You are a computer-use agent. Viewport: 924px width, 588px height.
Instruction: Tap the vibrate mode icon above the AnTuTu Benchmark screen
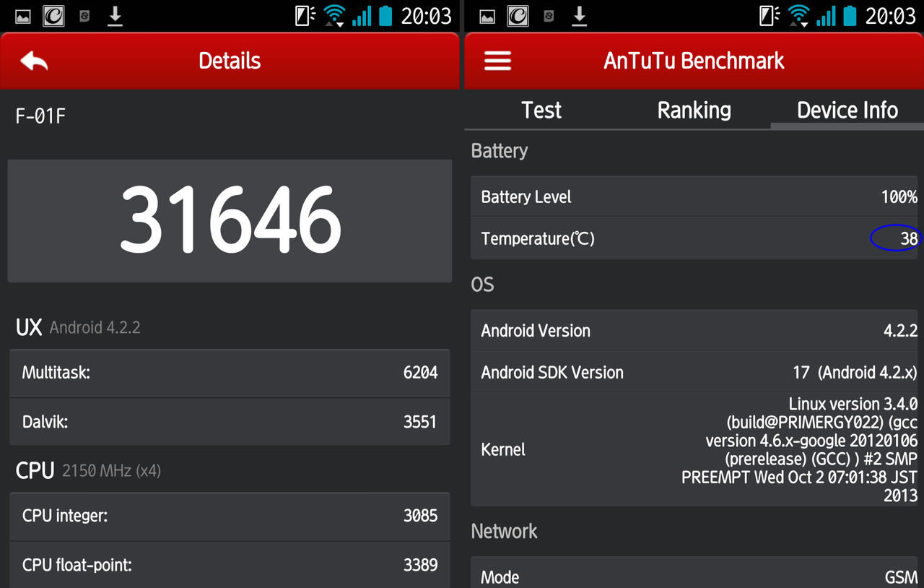click(770, 15)
